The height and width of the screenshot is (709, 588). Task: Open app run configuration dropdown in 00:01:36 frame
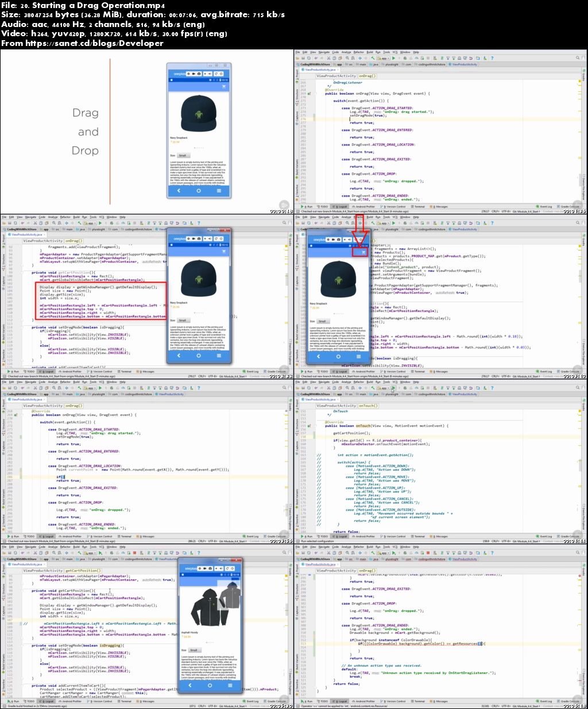coord(383,58)
